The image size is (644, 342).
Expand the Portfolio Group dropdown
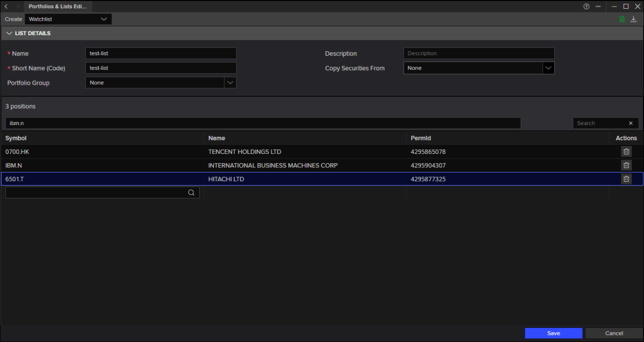(x=230, y=83)
